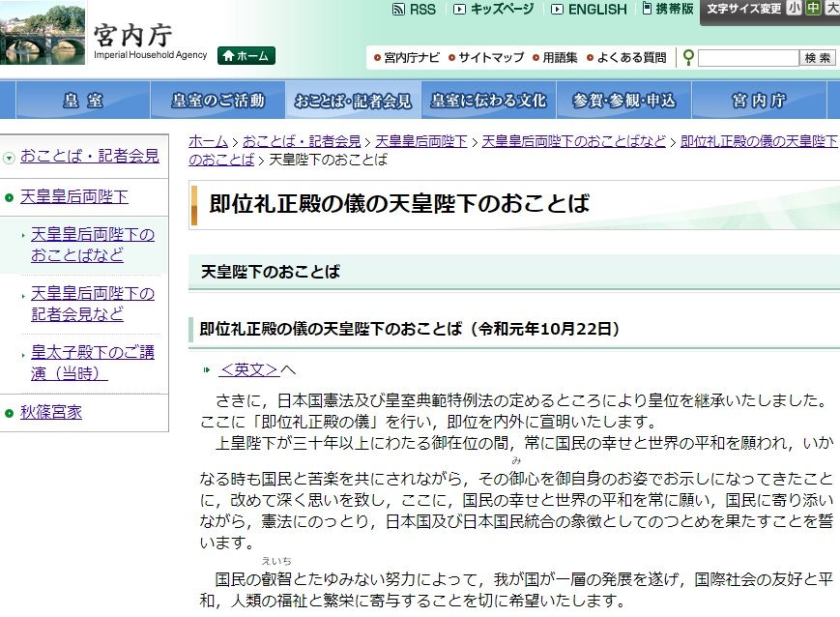Click the site search text field
Screen dimensions: 840x617
[748, 58]
